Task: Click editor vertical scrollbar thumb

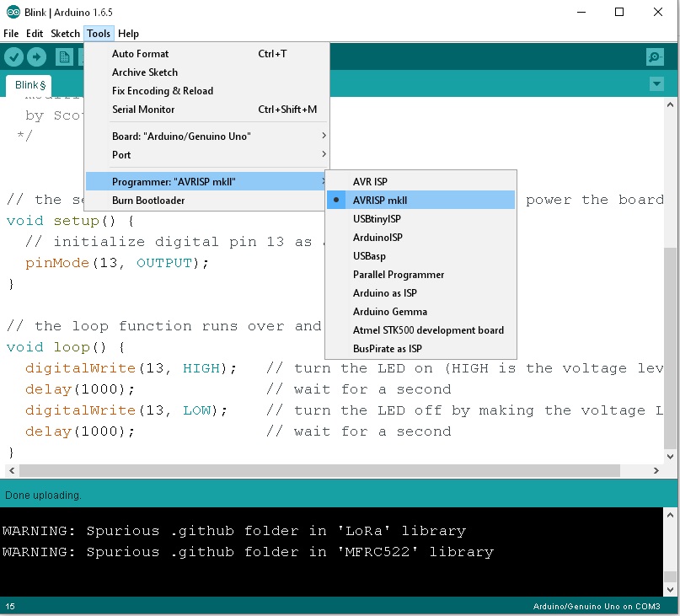Action: click(x=670, y=348)
